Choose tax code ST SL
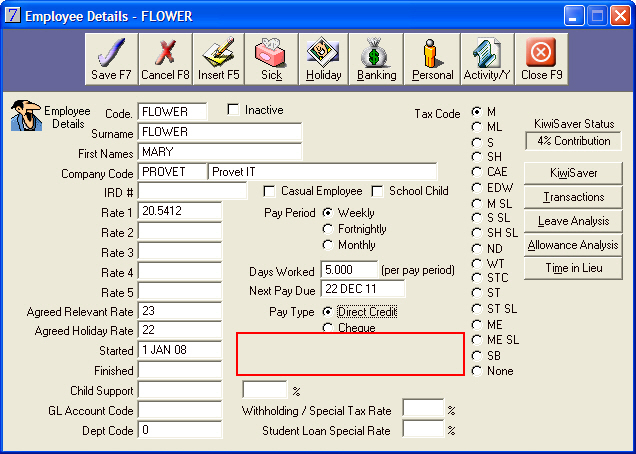This screenshot has height=454, width=636. coord(477,309)
